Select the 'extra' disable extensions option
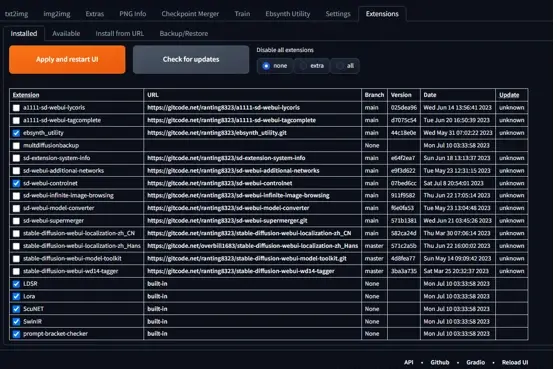 point(312,66)
